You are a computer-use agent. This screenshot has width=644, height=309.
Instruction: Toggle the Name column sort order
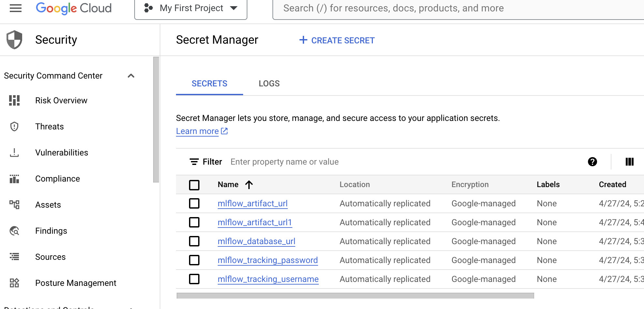[x=249, y=184]
